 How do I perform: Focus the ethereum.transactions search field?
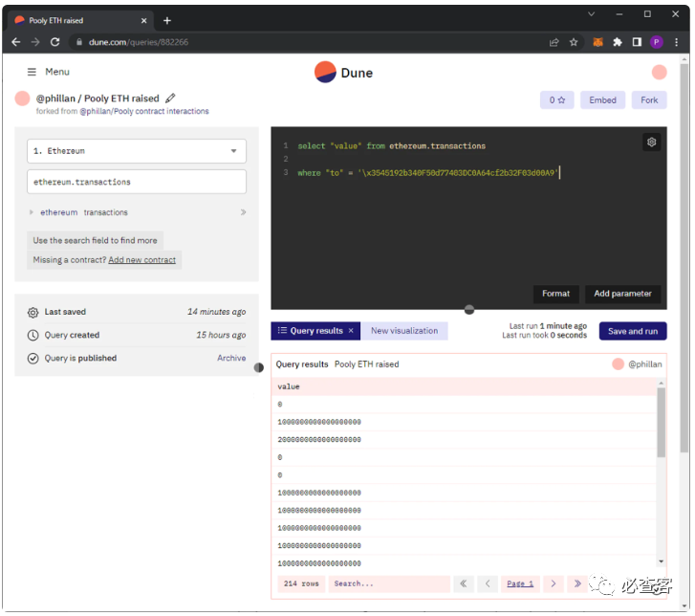[137, 182]
